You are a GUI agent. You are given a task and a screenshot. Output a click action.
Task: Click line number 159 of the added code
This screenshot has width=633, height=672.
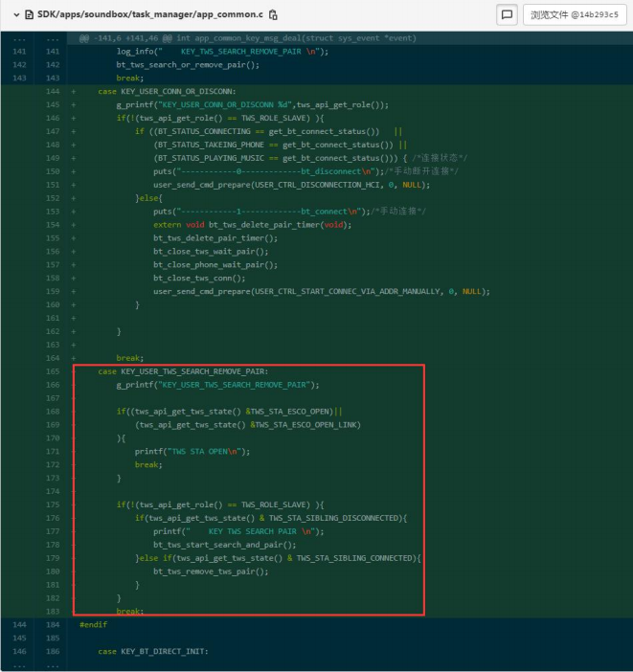53,291
